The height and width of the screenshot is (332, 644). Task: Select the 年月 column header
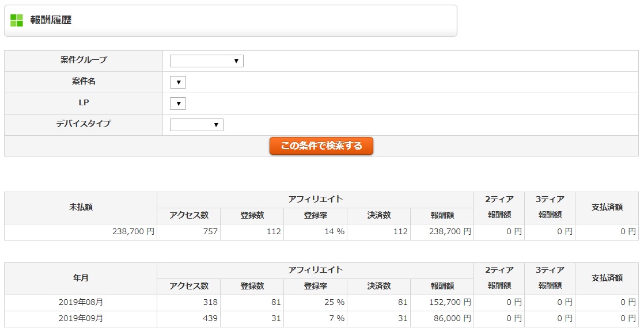(81, 278)
